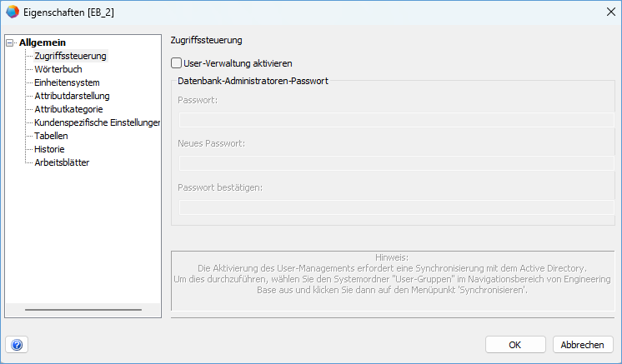The width and height of the screenshot is (622, 364).
Task: Select Zugriffssteuerung in the tree
Action: click(x=70, y=56)
